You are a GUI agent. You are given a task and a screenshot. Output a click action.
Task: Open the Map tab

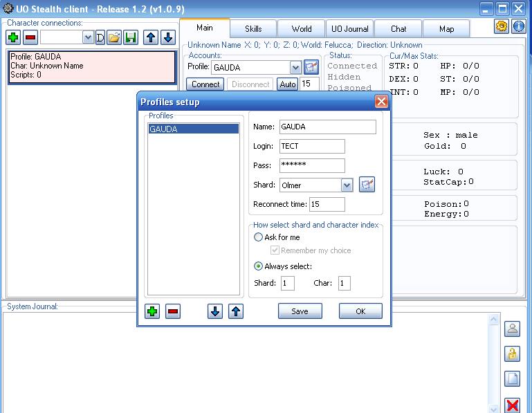click(446, 29)
